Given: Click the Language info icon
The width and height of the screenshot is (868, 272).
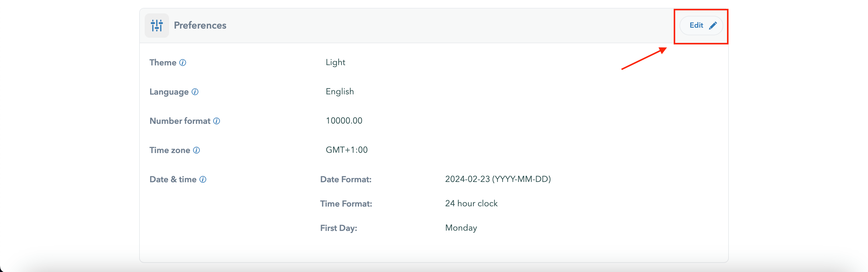Looking at the screenshot, I should [x=195, y=92].
